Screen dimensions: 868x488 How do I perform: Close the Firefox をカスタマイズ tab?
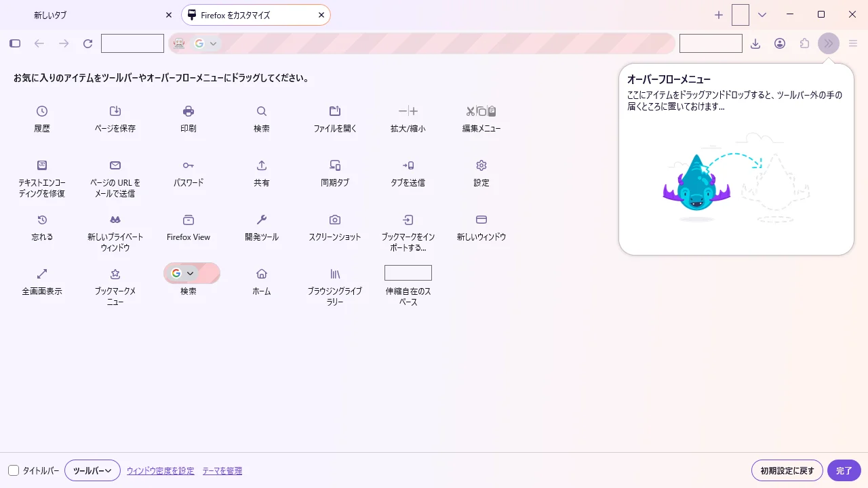click(321, 15)
